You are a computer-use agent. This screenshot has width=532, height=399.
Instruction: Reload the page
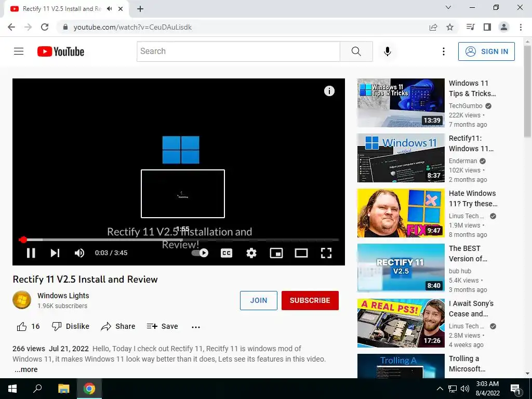pyautogui.click(x=45, y=27)
